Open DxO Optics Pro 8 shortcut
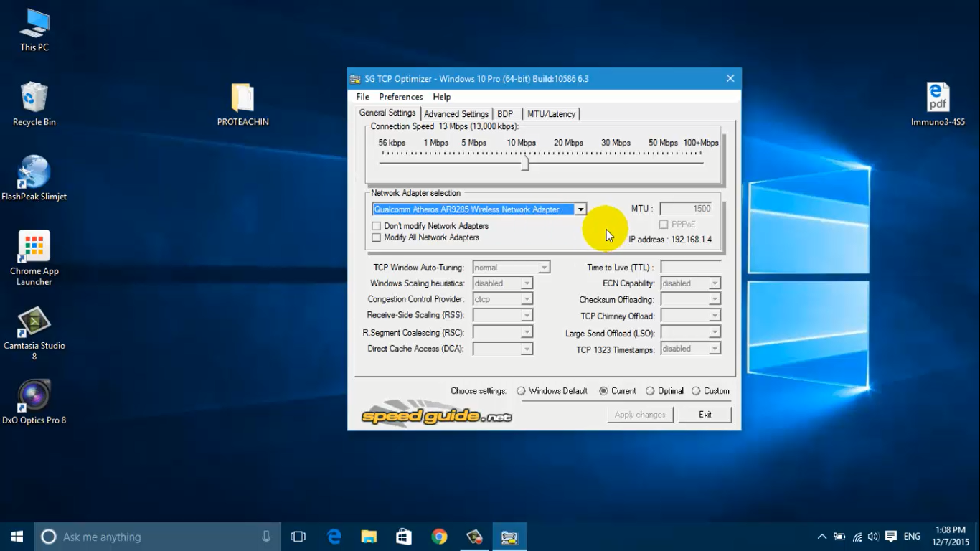Viewport: 980px width, 551px height. coord(34,402)
